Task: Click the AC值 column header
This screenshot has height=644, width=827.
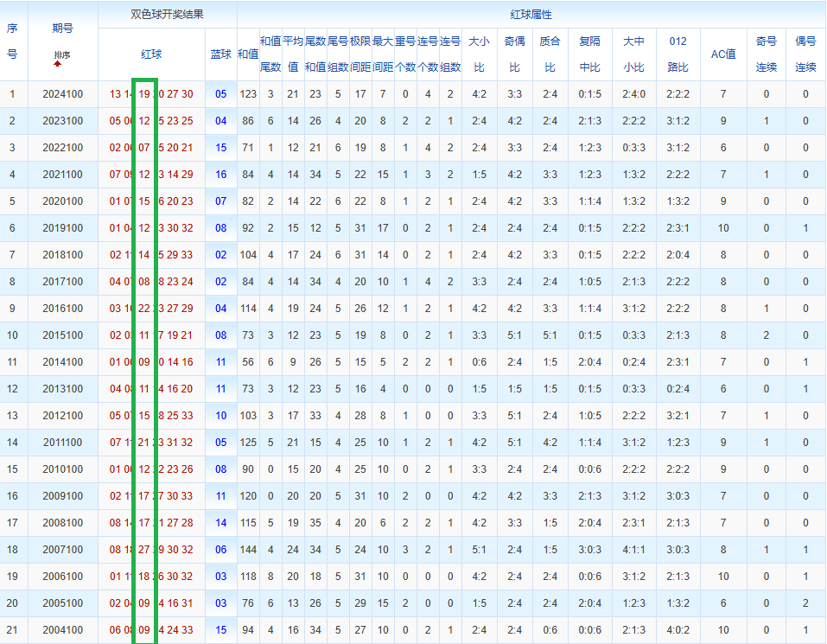Action: (x=723, y=54)
